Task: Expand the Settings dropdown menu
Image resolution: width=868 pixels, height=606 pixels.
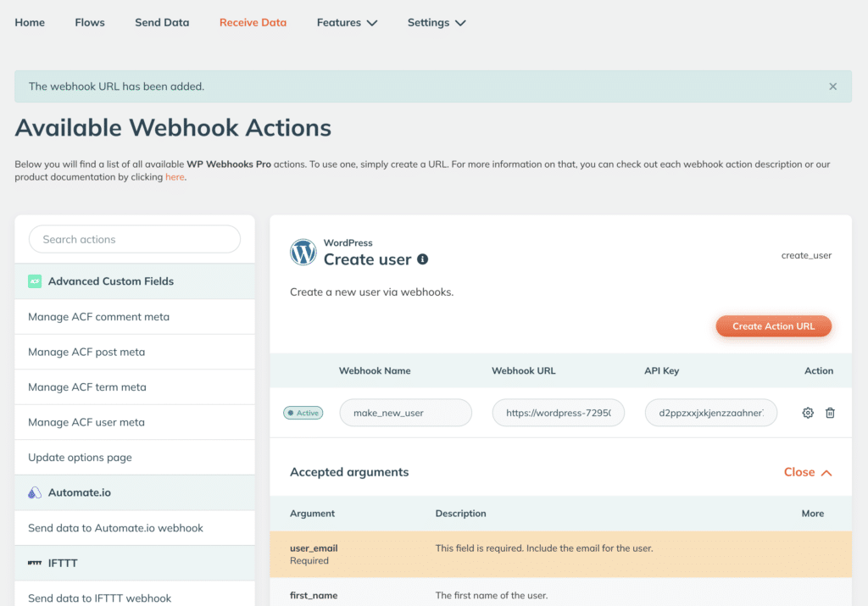Action: [x=437, y=23]
